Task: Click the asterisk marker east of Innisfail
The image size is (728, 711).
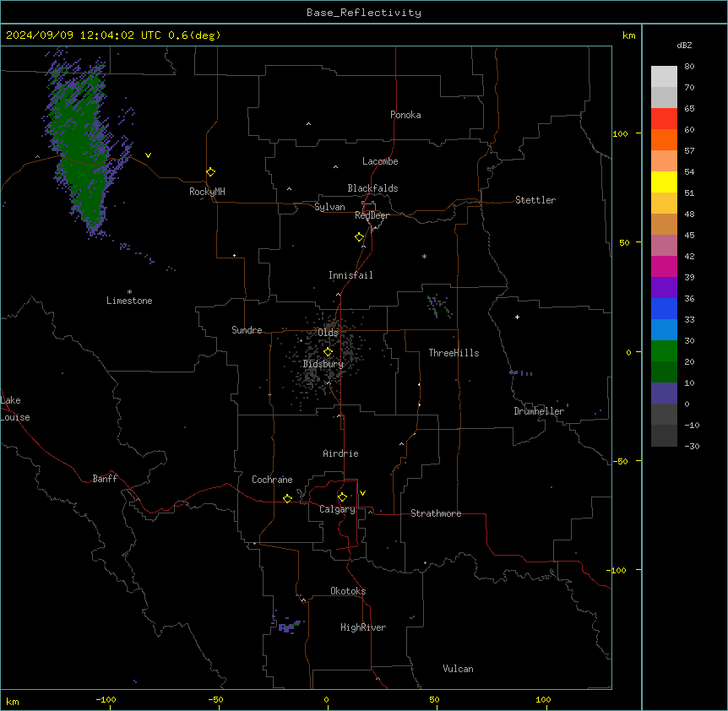Action: [x=424, y=256]
